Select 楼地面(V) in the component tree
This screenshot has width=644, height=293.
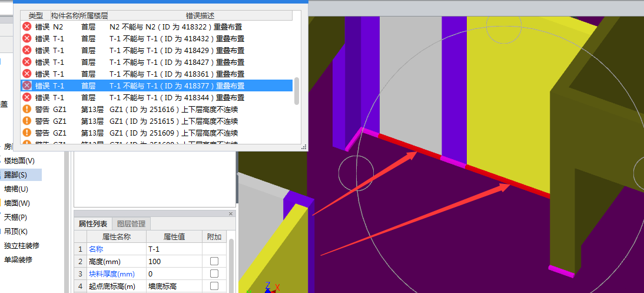pyautogui.click(x=19, y=160)
